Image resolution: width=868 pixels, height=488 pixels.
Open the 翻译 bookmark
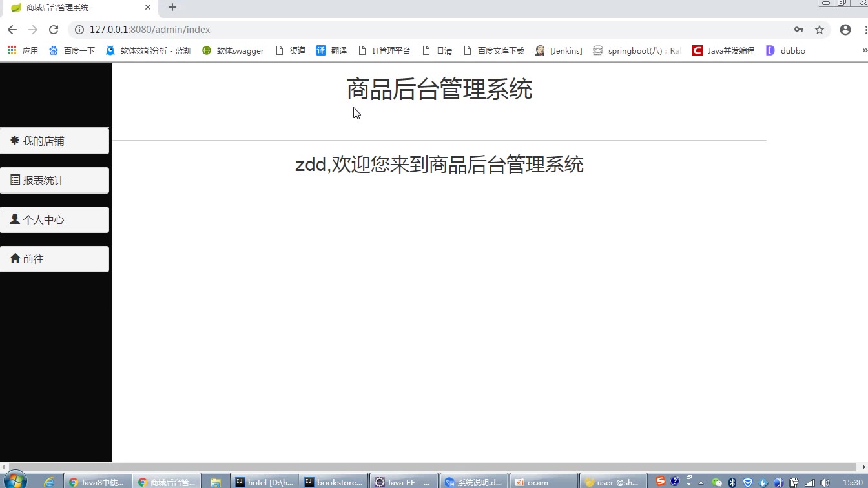click(x=331, y=50)
